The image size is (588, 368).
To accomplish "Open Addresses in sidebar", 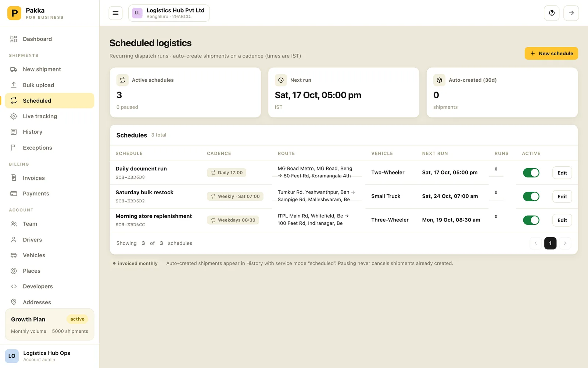I will (50, 302).
